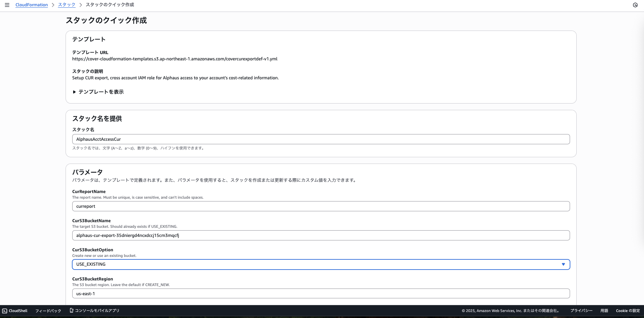
Task: Open フィードバック in the footer
Action: click(48, 311)
